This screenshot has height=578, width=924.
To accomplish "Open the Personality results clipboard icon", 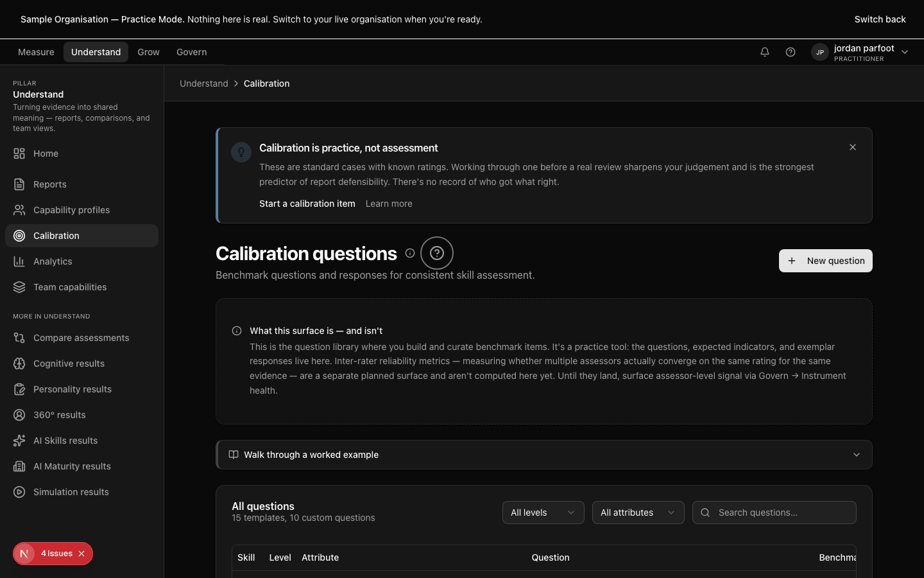I will (x=19, y=389).
